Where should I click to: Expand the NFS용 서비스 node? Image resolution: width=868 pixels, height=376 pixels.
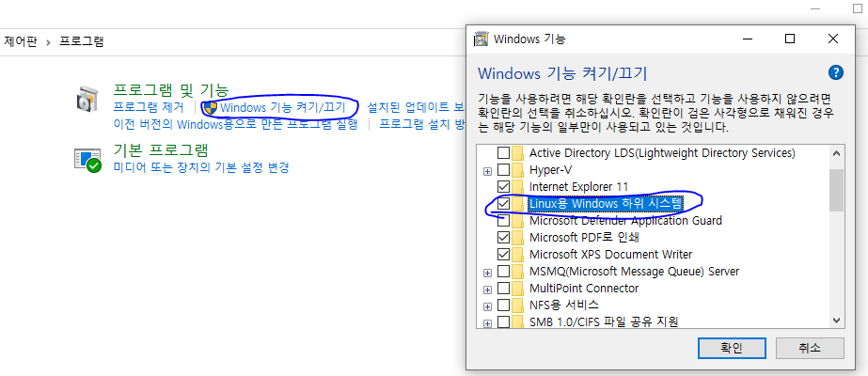[x=487, y=305]
